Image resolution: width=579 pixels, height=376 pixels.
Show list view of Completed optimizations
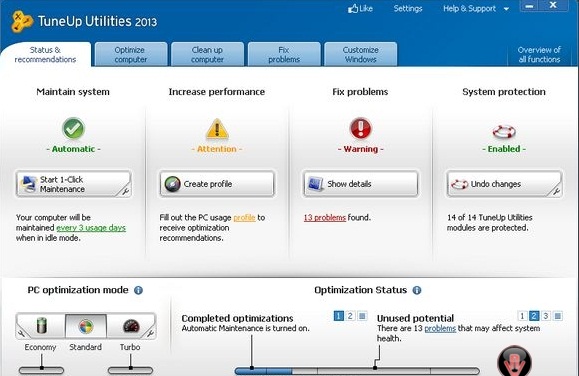tap(362, 316)
